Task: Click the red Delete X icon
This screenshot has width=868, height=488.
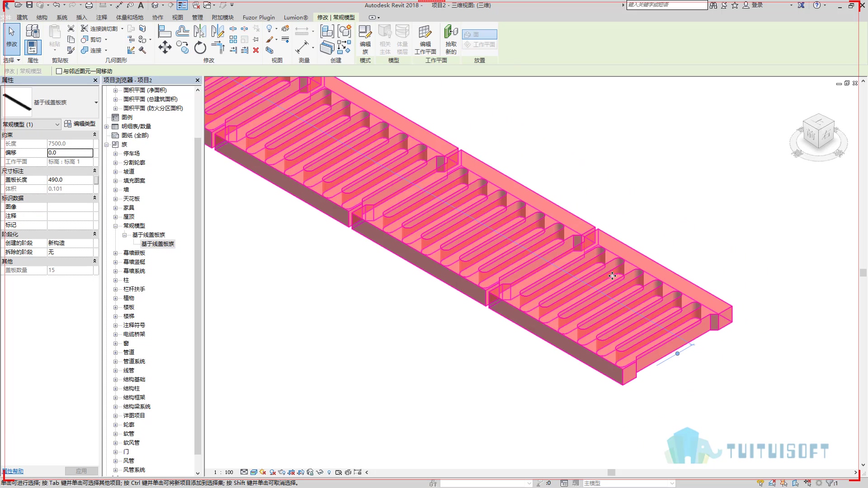Action: pyautogui.click(x=256, y=50)
